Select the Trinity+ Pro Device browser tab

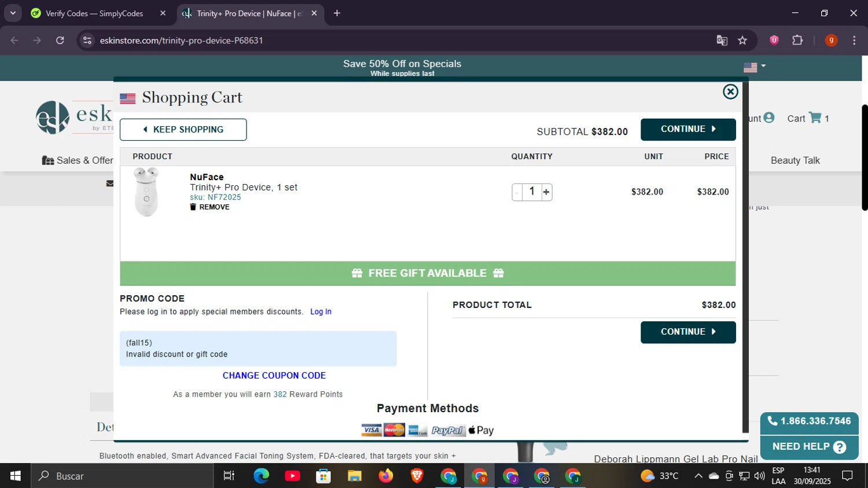tap(249, 13)
